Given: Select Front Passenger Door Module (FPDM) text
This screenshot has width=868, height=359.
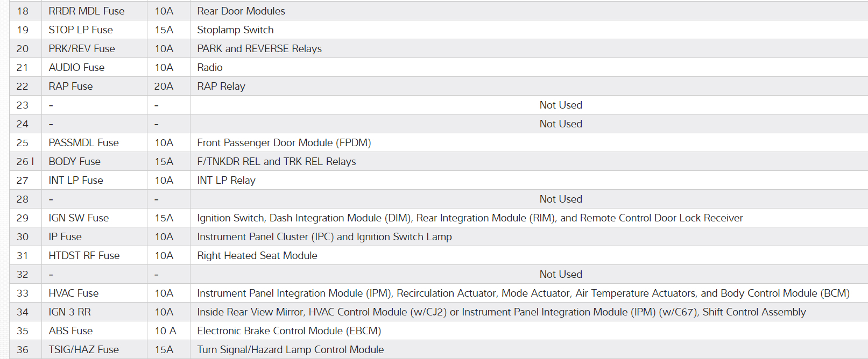Looking at the screenshot, I should [x=284, y=142].
